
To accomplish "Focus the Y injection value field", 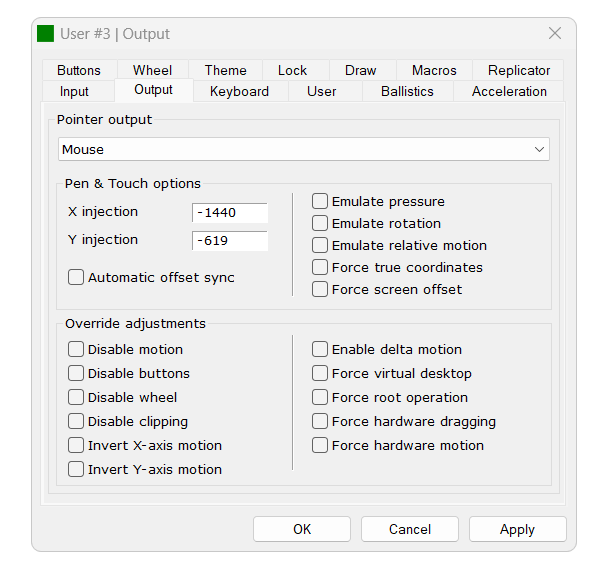I will click(230, 241).
